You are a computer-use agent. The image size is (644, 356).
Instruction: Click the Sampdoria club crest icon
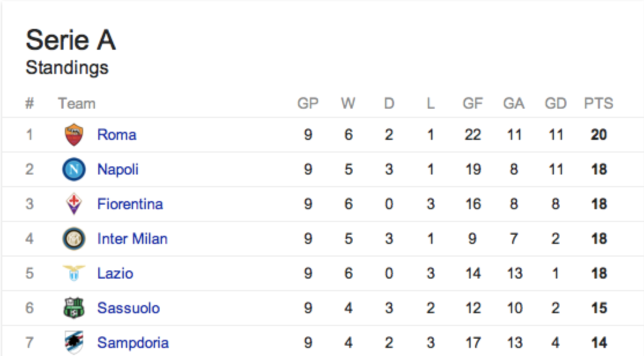pyautogui.click(x=74, y=342)
